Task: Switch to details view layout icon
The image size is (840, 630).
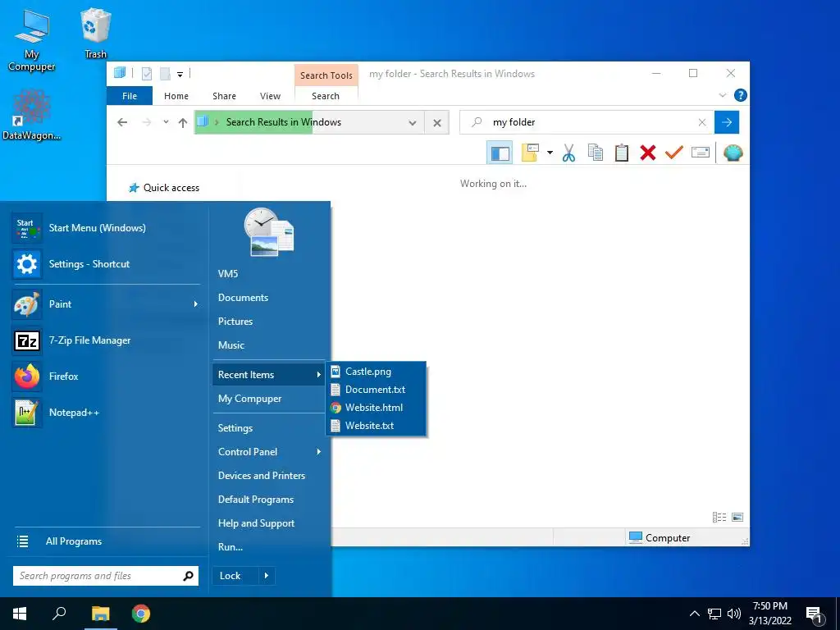Action: [719, 517]
